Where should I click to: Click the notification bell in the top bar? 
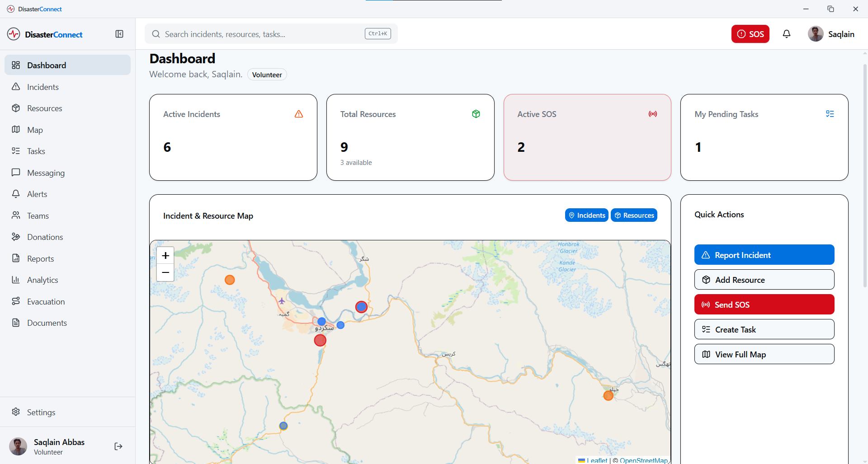787,34
